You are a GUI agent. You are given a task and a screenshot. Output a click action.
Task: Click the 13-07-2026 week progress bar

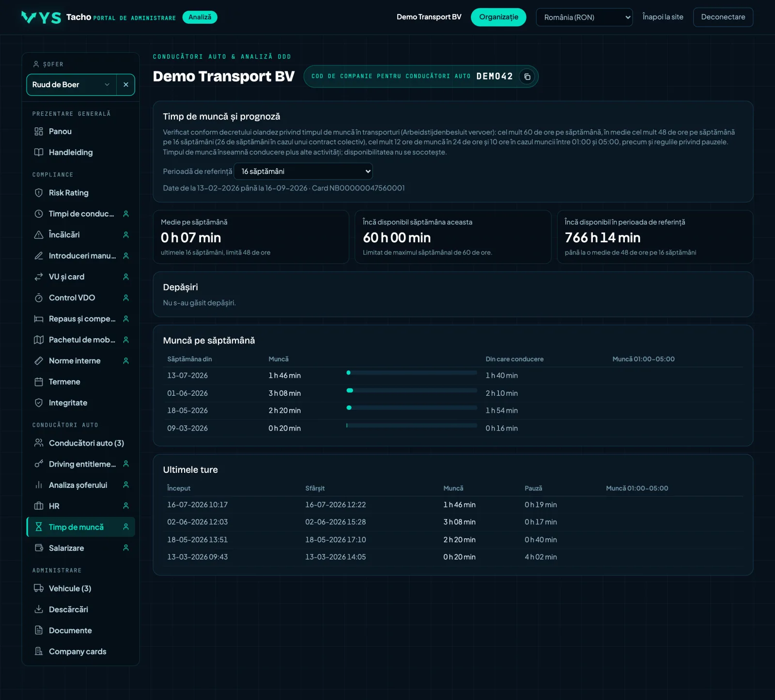click(x=412, y=373)
